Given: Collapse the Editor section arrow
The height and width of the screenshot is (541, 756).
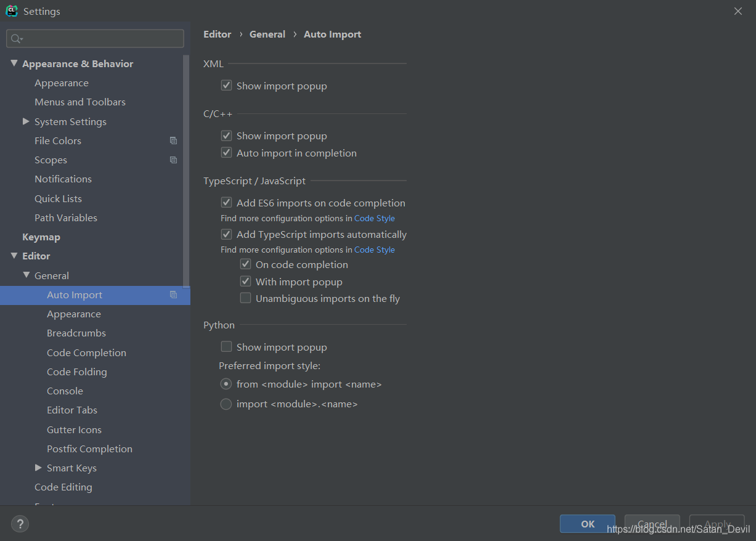Looking at the screenshot, I should pyautogui.click(x=14, y=256).
